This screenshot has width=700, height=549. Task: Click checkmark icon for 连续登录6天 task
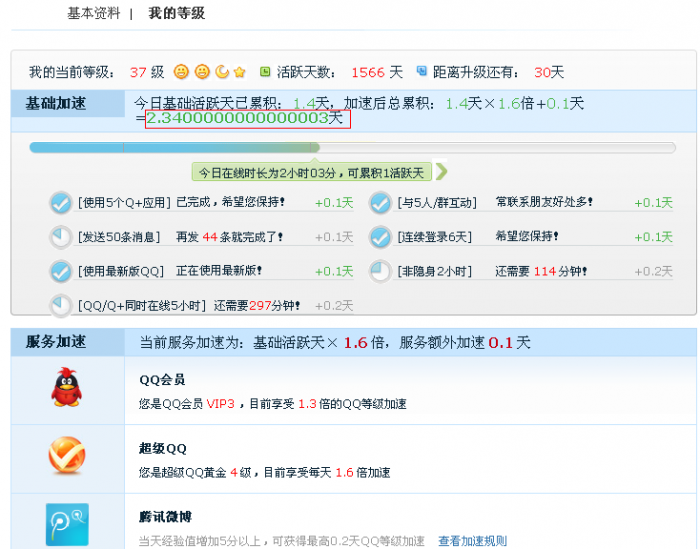click(x=380, y=237)
